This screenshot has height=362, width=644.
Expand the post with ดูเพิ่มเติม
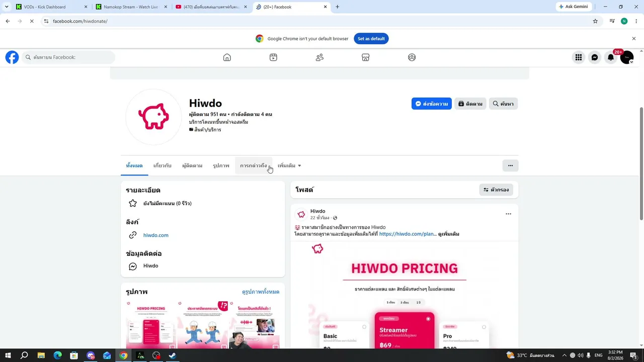pos(449,234)
